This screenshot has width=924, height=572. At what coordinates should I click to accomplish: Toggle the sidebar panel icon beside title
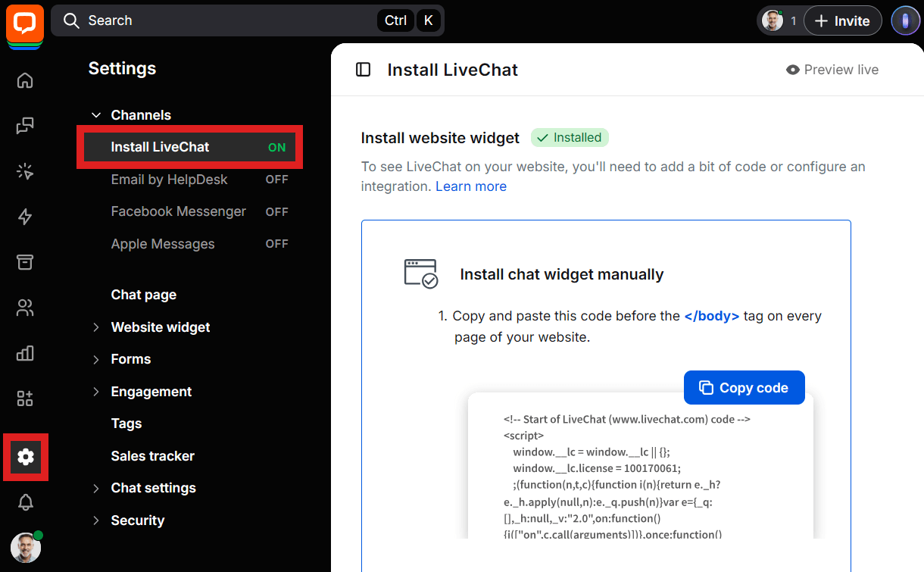364,70
